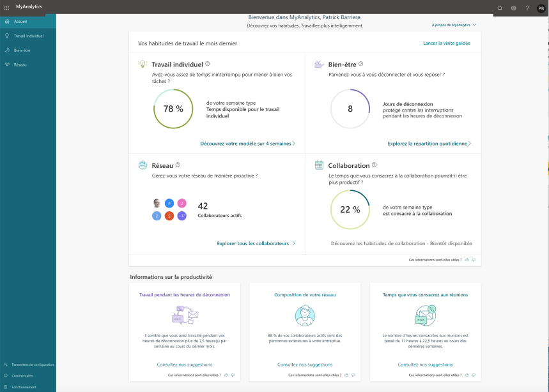This screenshot has height=392, width=549.
Task: Click Lancer la visite guidée link
Action: click(447, 43)
